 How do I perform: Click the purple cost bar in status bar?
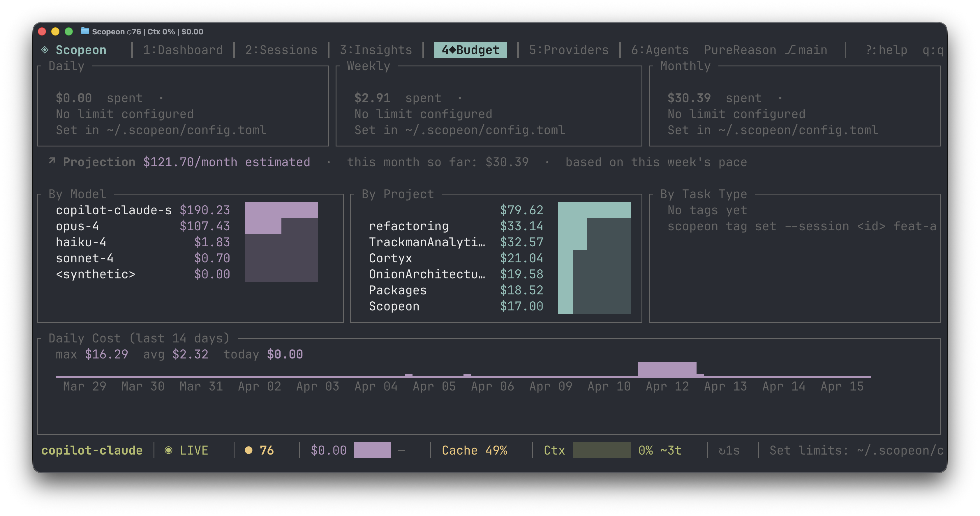(372, 450)
